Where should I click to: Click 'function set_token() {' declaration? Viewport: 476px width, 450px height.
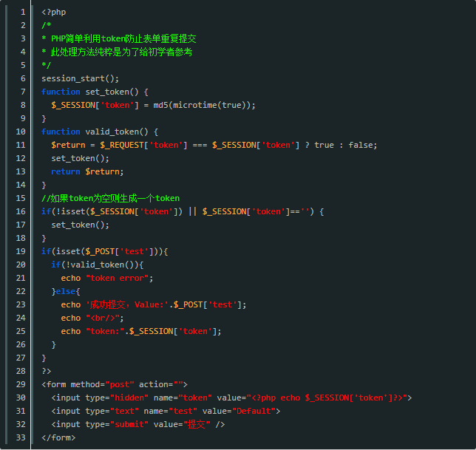95,92
